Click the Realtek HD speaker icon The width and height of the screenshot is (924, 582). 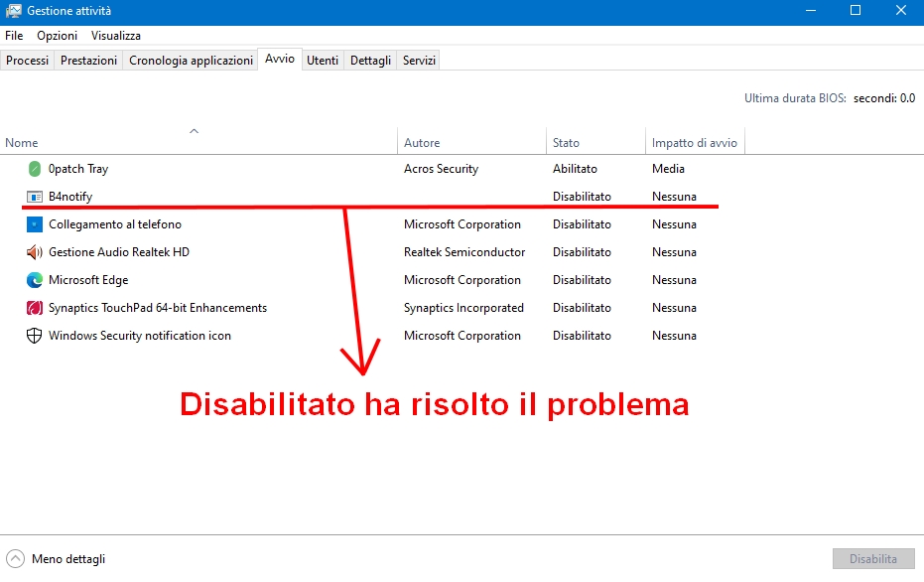[34, 252]
